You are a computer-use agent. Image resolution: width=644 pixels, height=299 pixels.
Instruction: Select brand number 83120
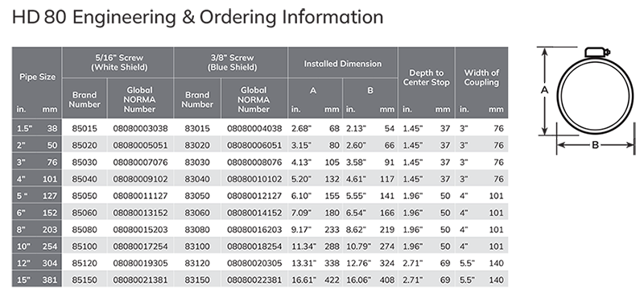(197, 264)
